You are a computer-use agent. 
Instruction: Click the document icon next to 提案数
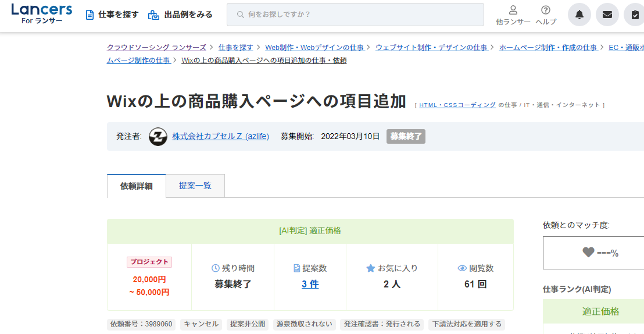point(297,268)
